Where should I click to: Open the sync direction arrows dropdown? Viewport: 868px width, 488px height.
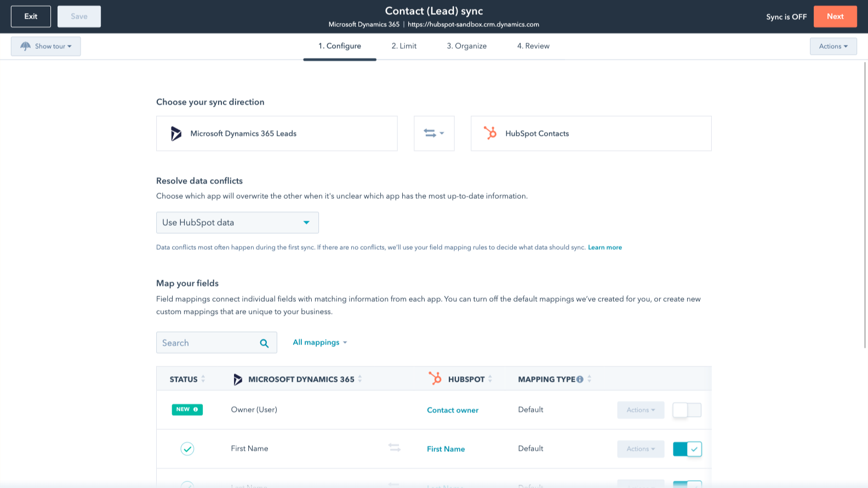coord(434,133)
